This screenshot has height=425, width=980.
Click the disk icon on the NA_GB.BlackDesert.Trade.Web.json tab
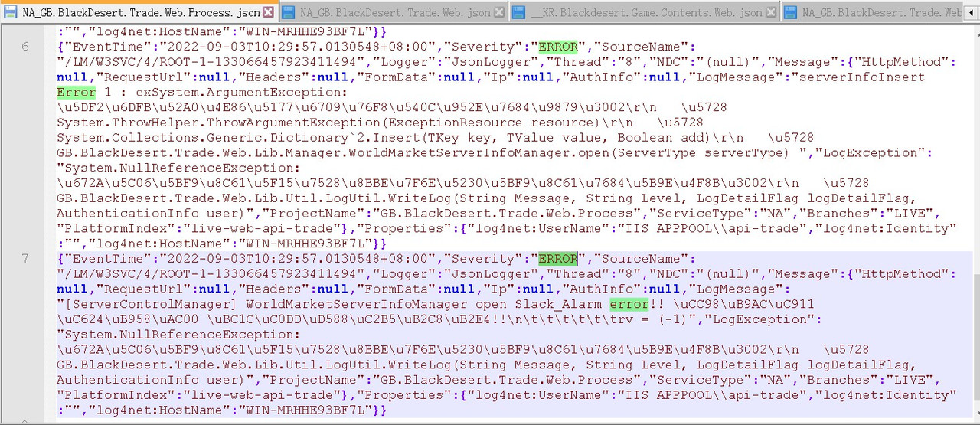click(x=289, y=12)
